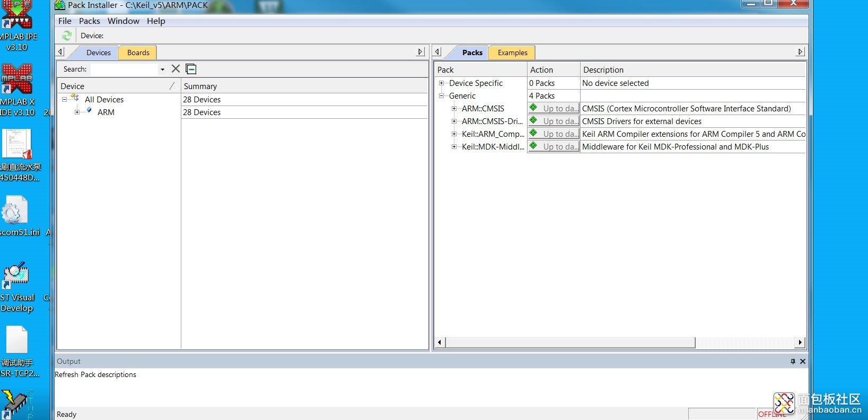Click Up to date button for Keil::ARM_Compiler
The height and width of the screenshot is (420, 868).
click(554, 134)
